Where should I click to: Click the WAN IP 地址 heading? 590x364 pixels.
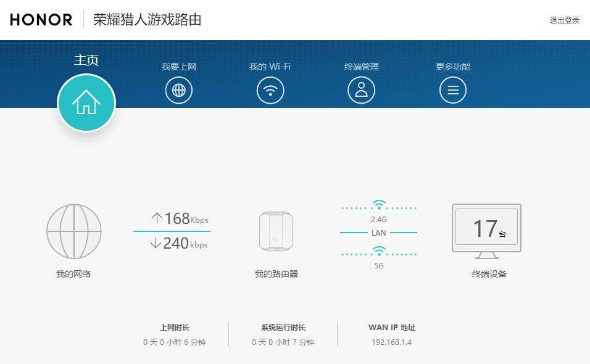[x=392, y=328]
